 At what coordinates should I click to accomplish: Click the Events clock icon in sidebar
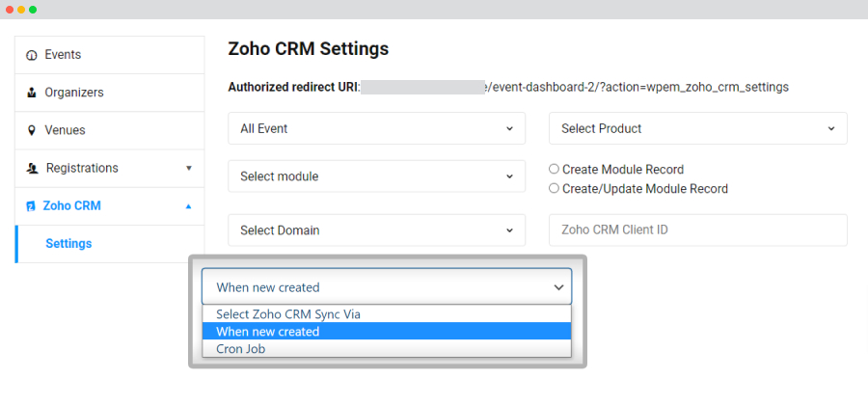[x=32, y=55]
